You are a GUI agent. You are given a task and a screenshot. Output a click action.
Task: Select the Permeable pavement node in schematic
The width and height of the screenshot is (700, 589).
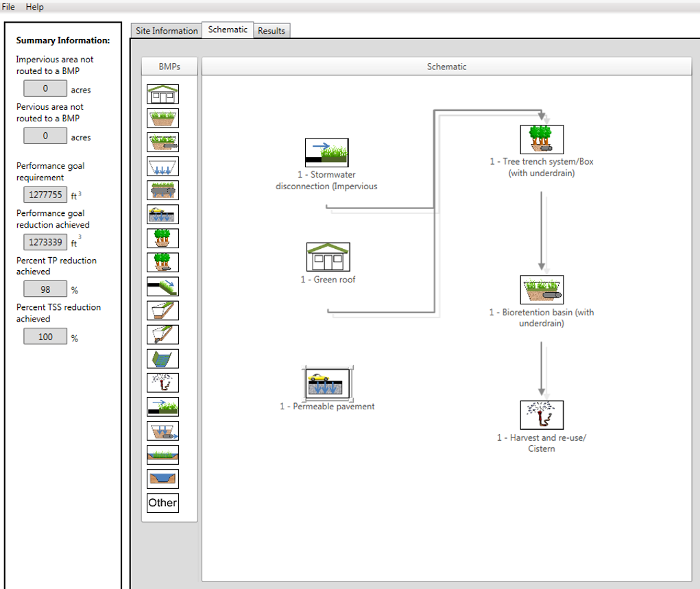(328, 383)
